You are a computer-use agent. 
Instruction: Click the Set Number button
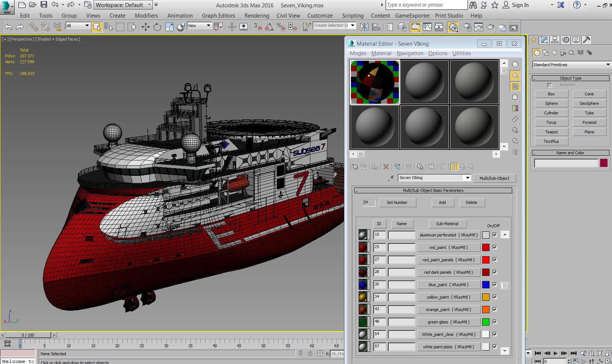397,202
